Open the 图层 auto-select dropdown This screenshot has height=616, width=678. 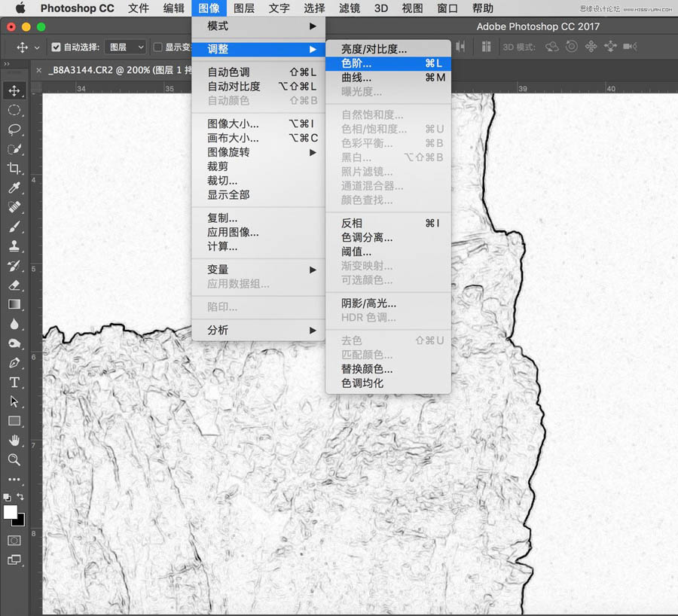125,47
